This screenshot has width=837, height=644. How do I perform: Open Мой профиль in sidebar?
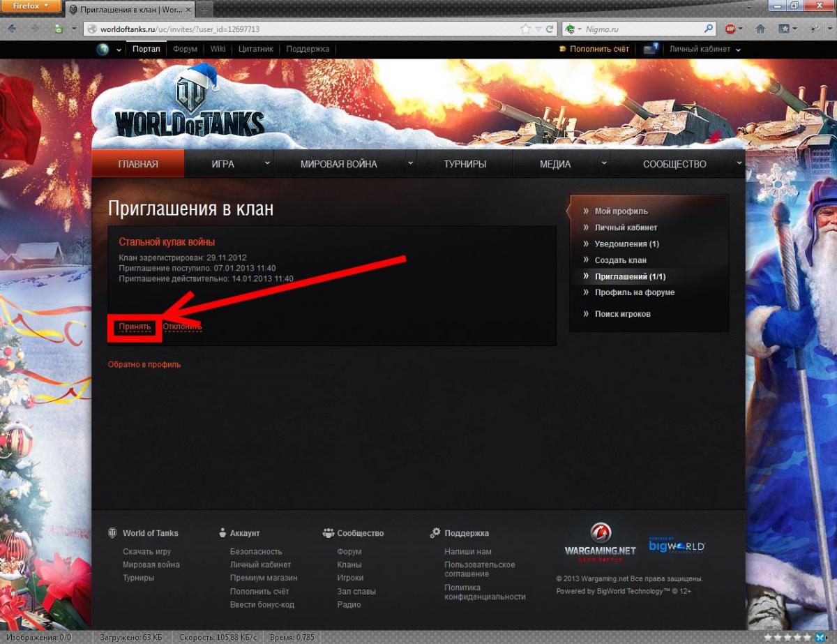click(621, 211)
